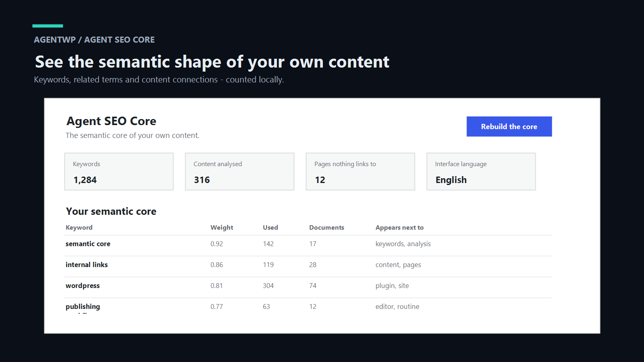Click documents count 17
Viewport: 644px width, 362px height.
313,244
